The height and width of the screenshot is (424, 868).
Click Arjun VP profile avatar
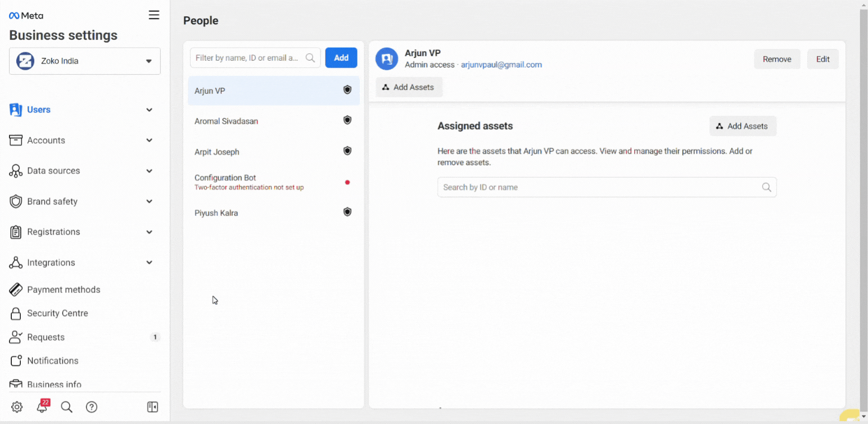point(387,59)
